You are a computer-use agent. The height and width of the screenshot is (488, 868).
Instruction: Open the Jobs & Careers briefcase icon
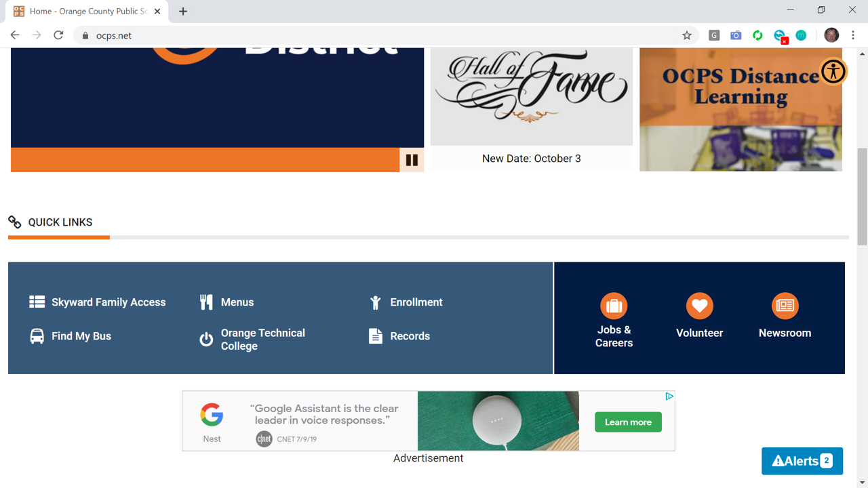[614, 306]
